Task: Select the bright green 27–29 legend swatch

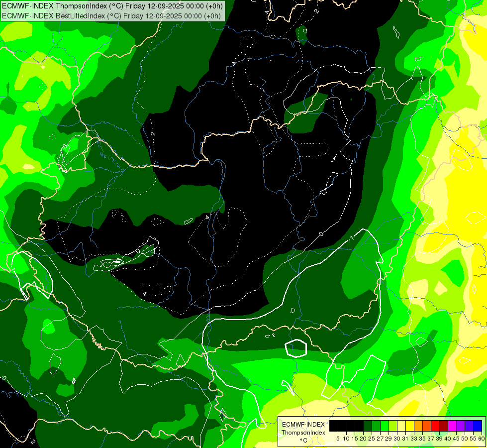Action: click(385, 426)
